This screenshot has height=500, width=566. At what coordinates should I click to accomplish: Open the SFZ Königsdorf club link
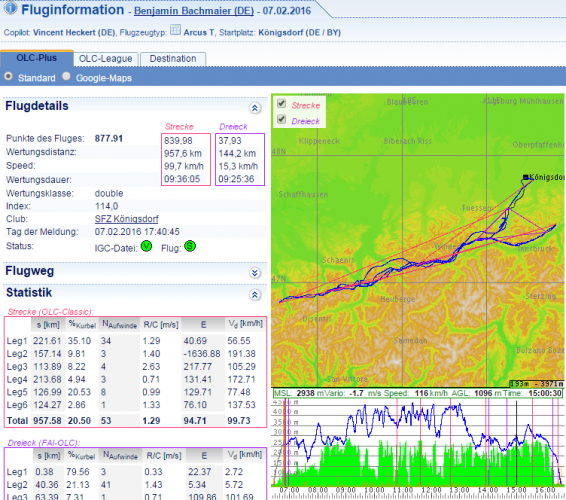pyautogui.click(x=127, y=219)
